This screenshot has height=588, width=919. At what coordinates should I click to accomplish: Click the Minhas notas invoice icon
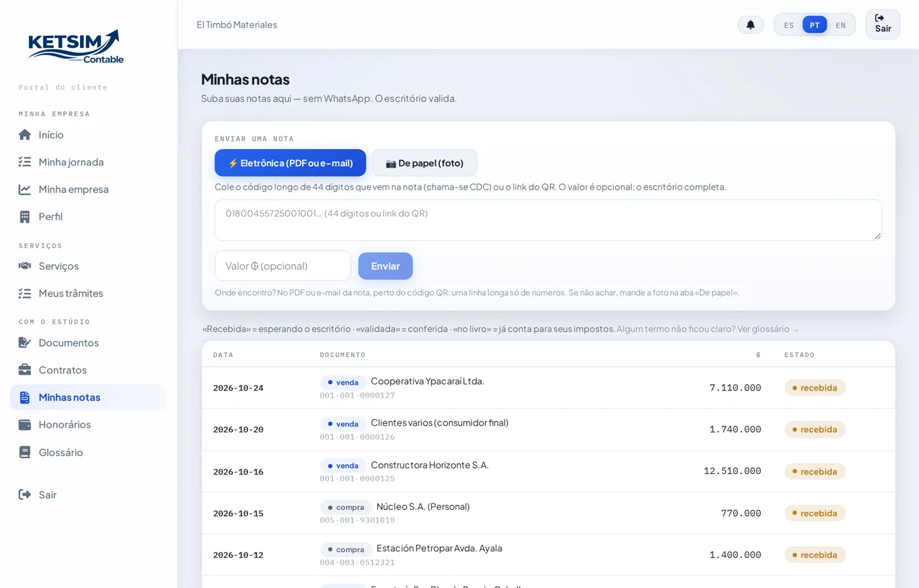[x=25, y=397]
